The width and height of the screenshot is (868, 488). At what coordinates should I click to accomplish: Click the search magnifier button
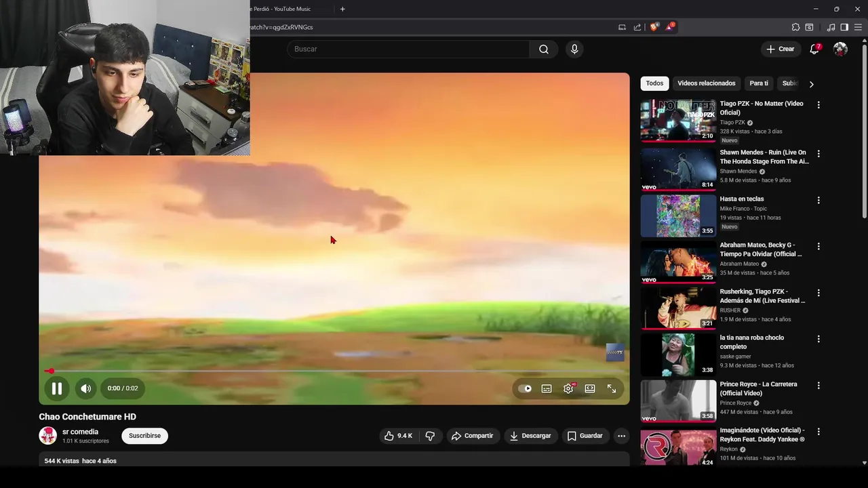point(544,49)
